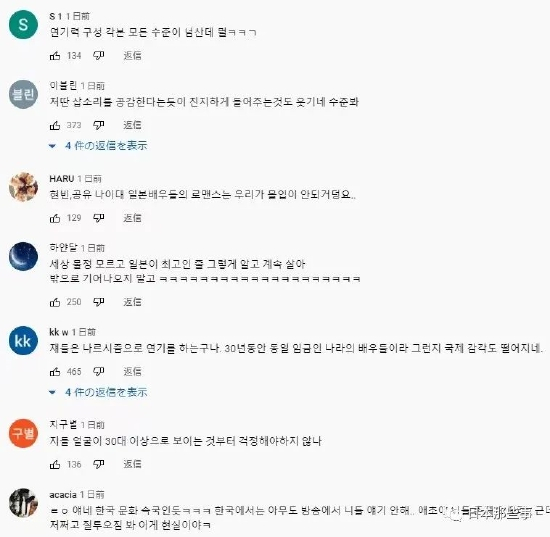Reply to kk w's comment
The image size is (550, 537).
(x=132, y=371)
